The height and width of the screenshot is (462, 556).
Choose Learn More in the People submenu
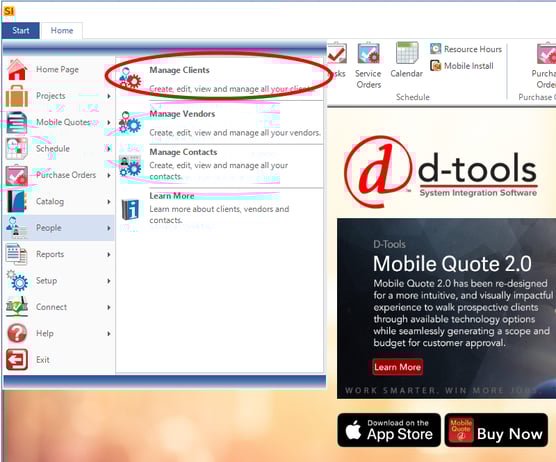click(220, 209)
